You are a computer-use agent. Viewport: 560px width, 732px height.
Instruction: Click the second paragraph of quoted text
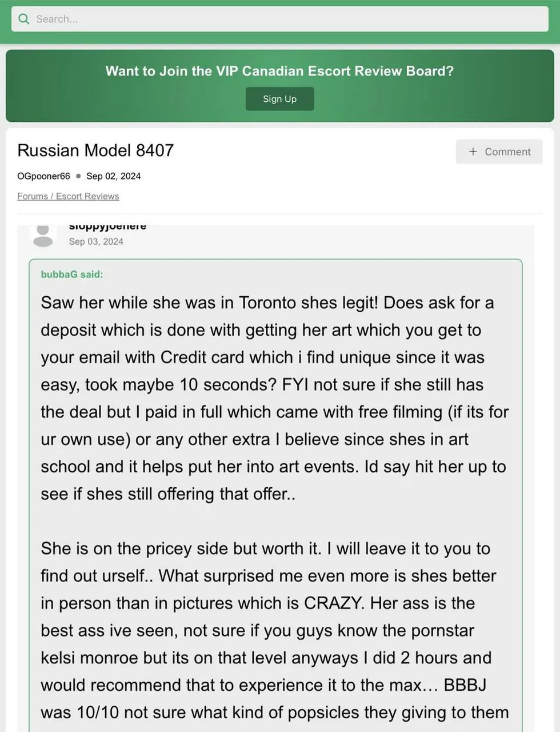pos(273,629)
